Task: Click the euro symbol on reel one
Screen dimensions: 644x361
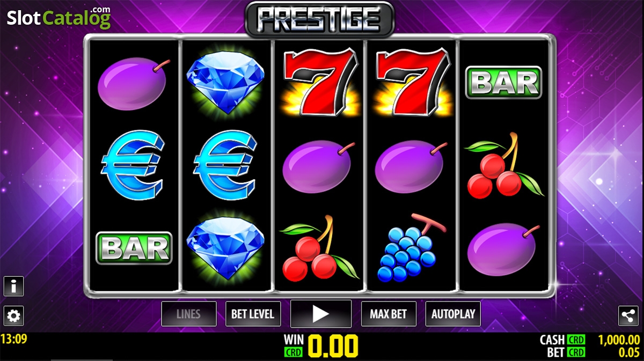Action: (x=134, y=165)
